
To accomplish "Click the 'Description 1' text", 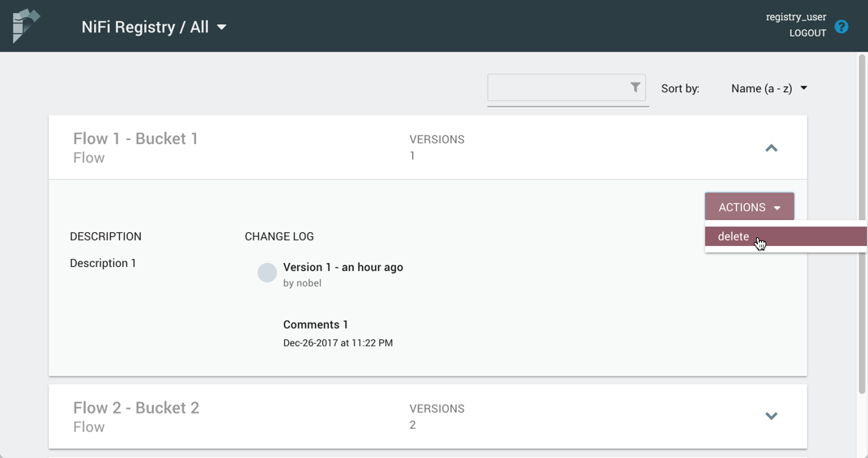I will [103, 263].
